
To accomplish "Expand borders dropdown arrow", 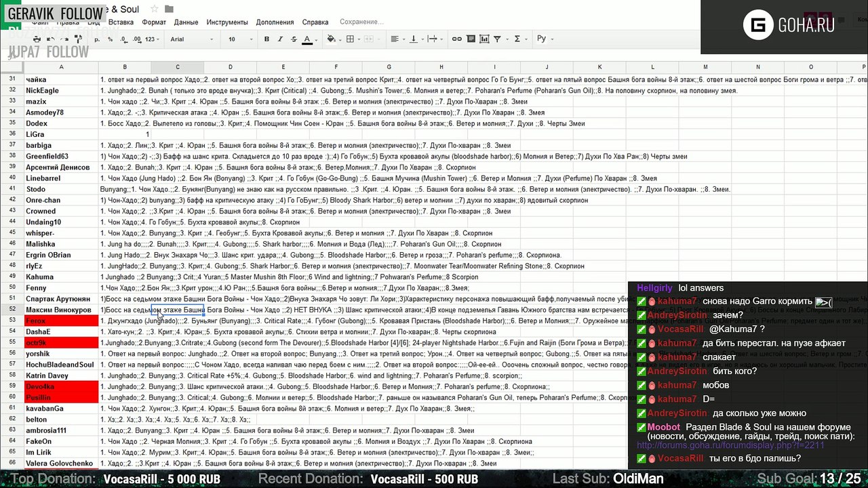I will tap(359, 39).
